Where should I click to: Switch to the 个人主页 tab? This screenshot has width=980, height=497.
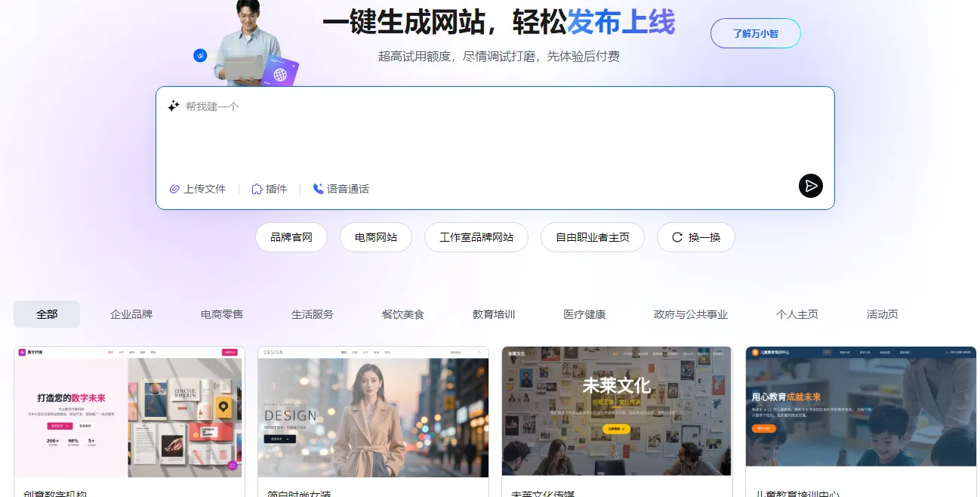click(x=797, y=314)
